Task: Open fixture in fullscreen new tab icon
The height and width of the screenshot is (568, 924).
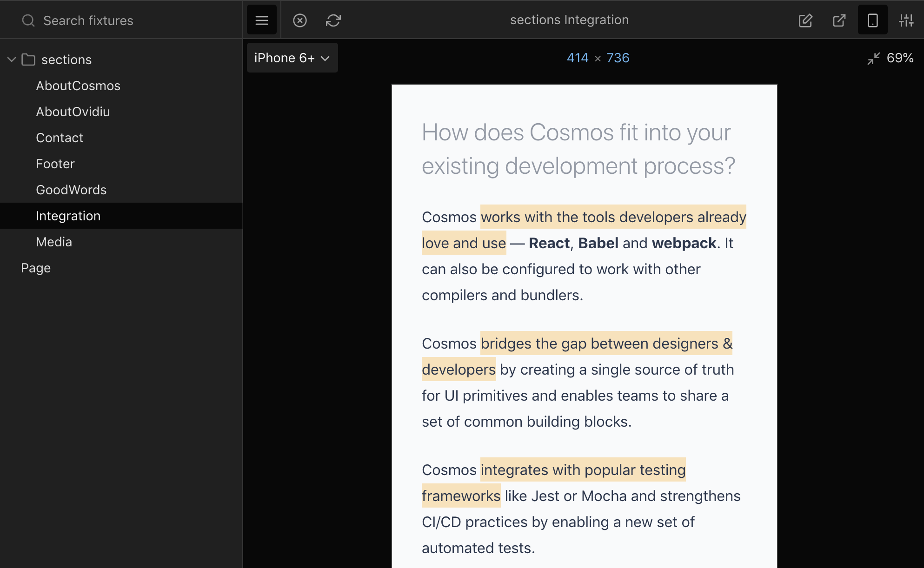Action: click(839, 20)
